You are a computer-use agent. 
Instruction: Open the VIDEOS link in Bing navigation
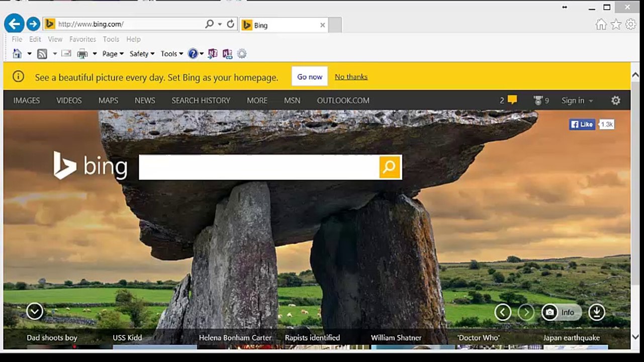tap(69, 101)
